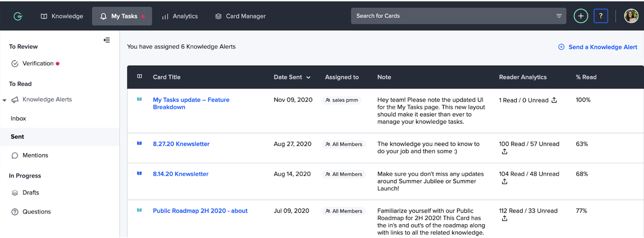Click the plus create card icon
The image size is (644, 238).
click(x=581, y=16)
